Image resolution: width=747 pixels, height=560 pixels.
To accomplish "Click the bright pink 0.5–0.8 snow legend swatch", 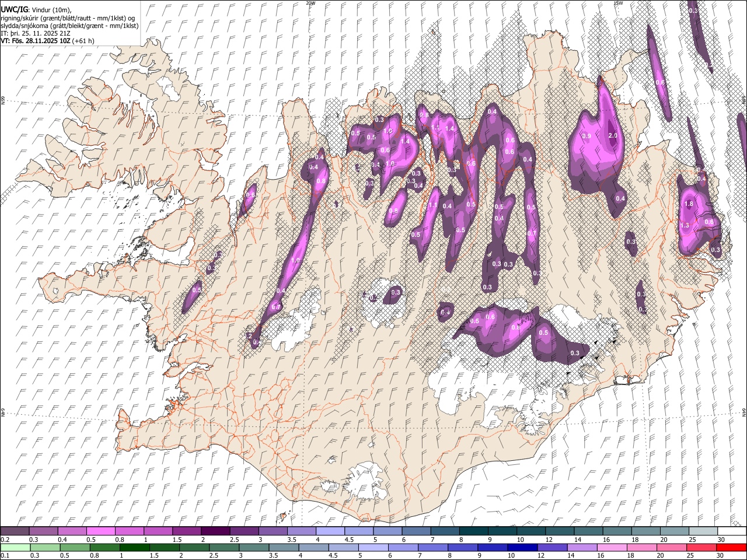I will [x=101, y=531].
